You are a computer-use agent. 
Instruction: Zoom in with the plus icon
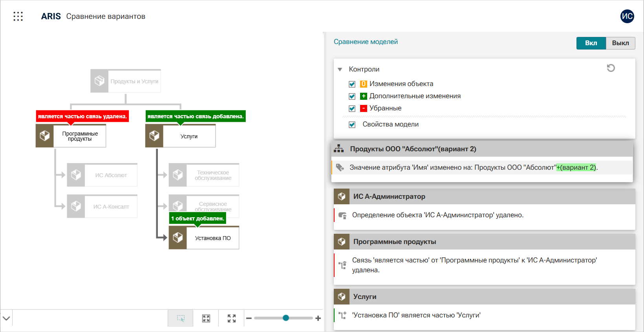point(318,318)
